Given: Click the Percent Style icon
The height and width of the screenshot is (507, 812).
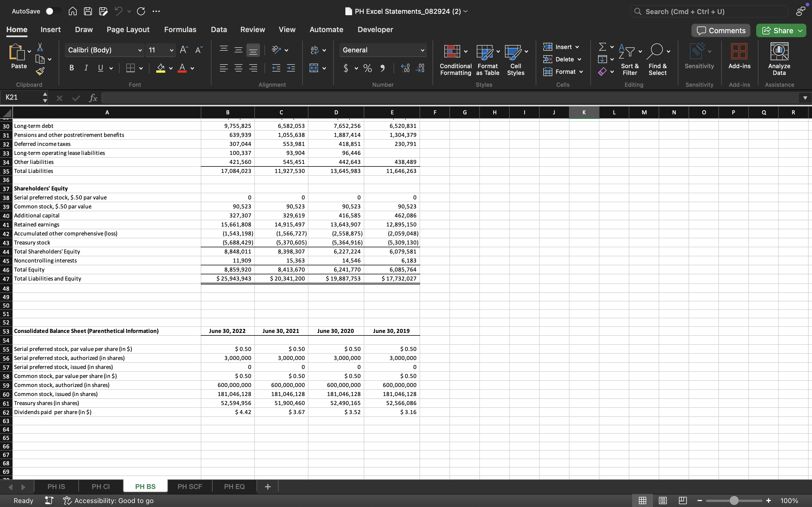Looking at the screenshot, I should coord(367,68).
